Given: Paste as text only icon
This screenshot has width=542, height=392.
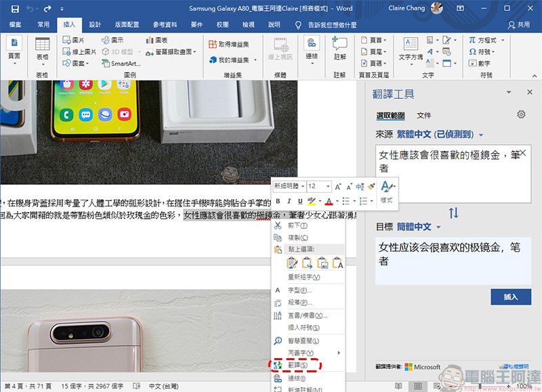Looking at the screenshot, I should pyautogui.click(x=337, y=263).
